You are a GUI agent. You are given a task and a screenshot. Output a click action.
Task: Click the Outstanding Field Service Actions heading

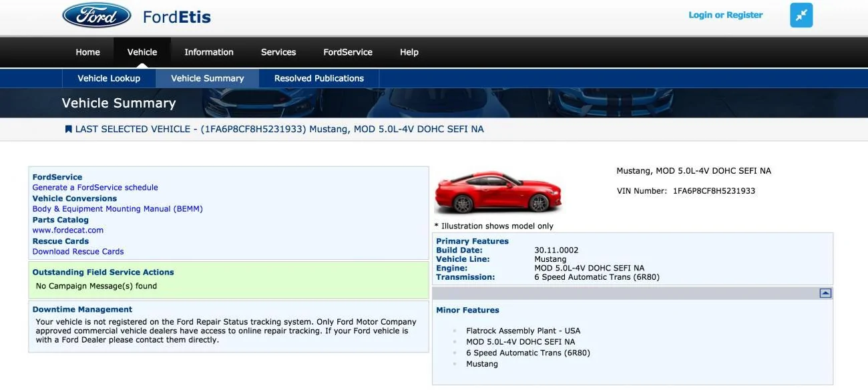[x=103, y=272]
